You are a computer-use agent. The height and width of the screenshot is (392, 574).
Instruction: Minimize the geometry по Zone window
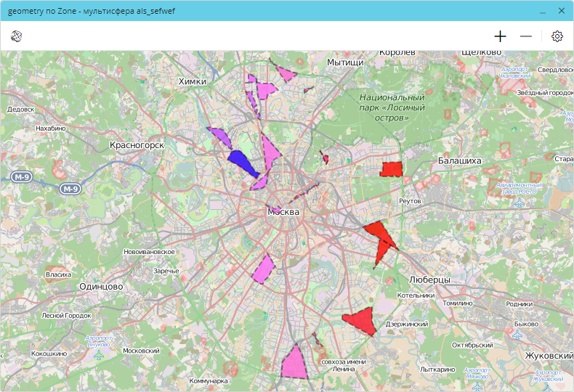tap(542, 11)
